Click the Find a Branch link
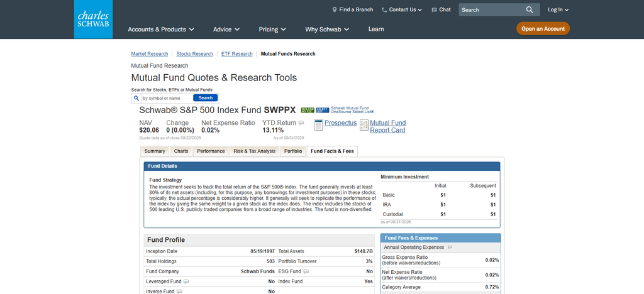Screen dimensions: 644x294 click(356, 9)
